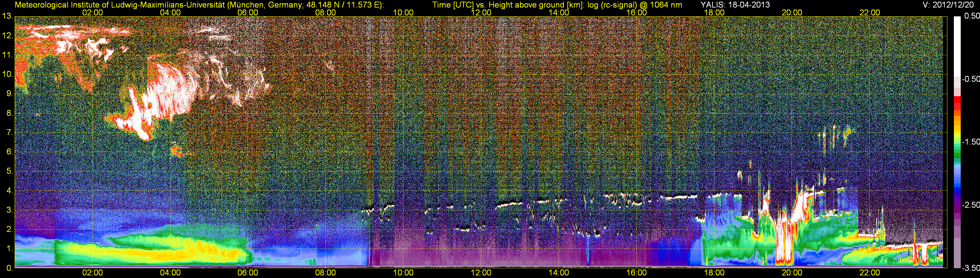Select "10:00" on the bottom time axis
Viewport: 980px width, 278px height.
coord(403,273)
